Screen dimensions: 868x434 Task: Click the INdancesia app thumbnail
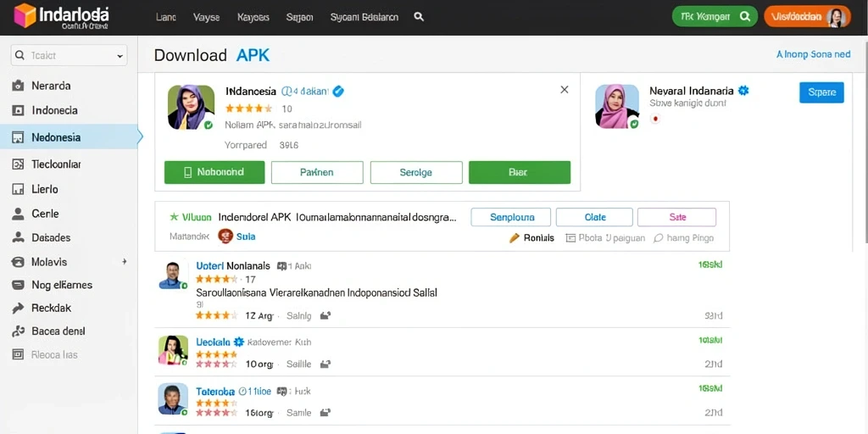(191, 108)
